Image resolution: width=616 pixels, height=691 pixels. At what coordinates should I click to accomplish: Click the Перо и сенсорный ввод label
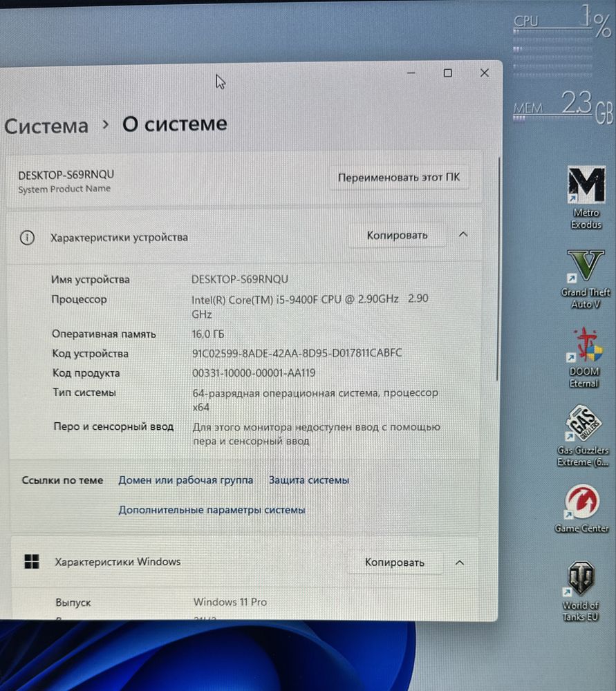click(x=113, y=426)
